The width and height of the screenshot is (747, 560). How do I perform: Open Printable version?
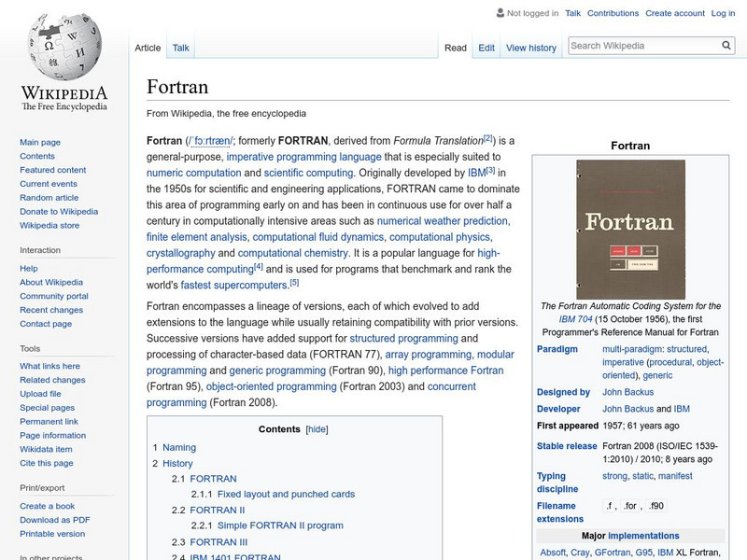[52, 533]
